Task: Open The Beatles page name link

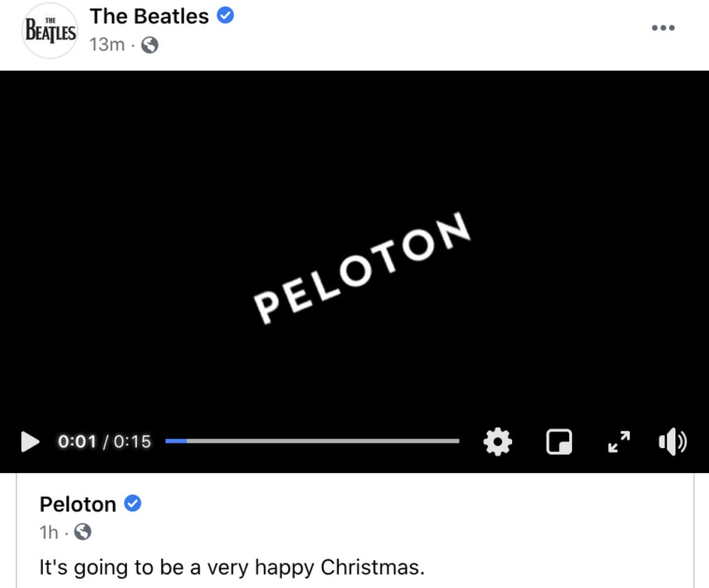Action: pos(149,16)
